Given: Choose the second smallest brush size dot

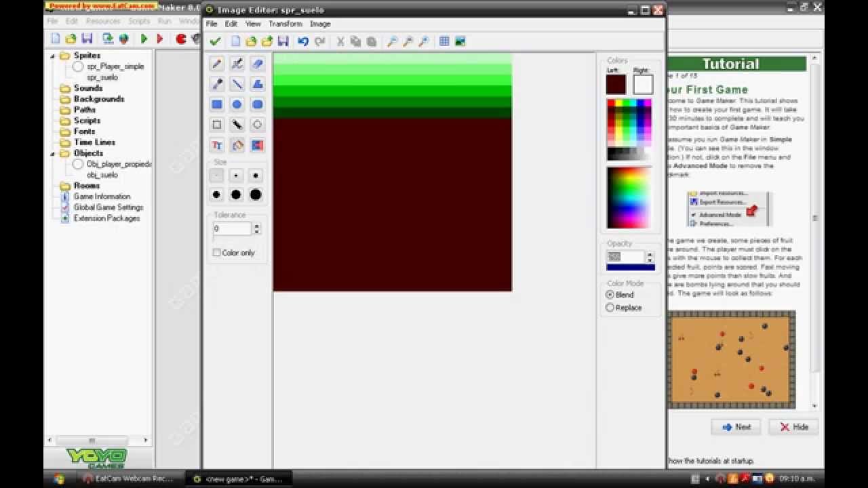Looking at the screenshot, I should coord(236,176).
